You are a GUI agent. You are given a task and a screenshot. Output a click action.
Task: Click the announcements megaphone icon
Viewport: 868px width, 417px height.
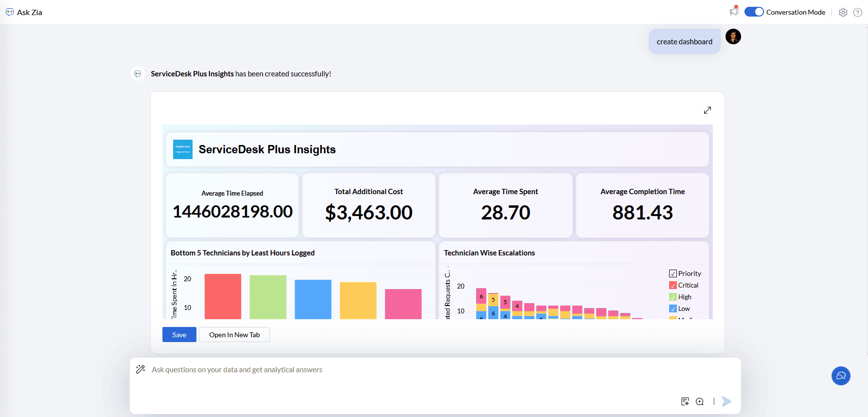[734, 12]
